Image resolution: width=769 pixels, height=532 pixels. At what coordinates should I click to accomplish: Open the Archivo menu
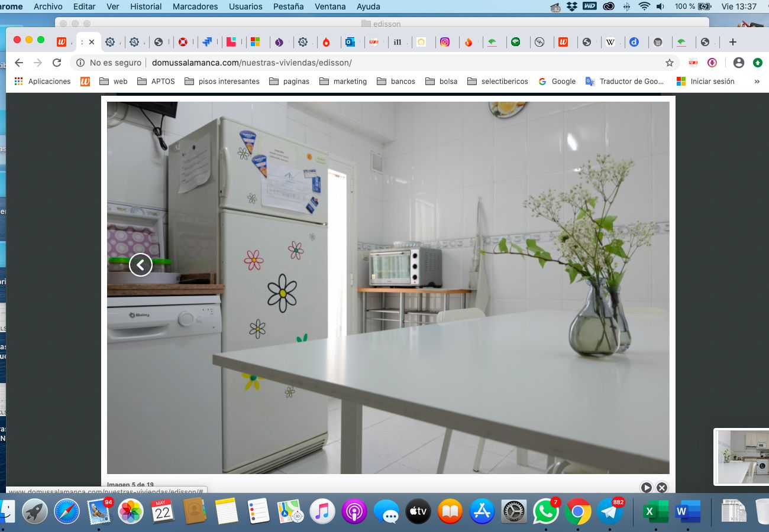click(x=48, y=7)
